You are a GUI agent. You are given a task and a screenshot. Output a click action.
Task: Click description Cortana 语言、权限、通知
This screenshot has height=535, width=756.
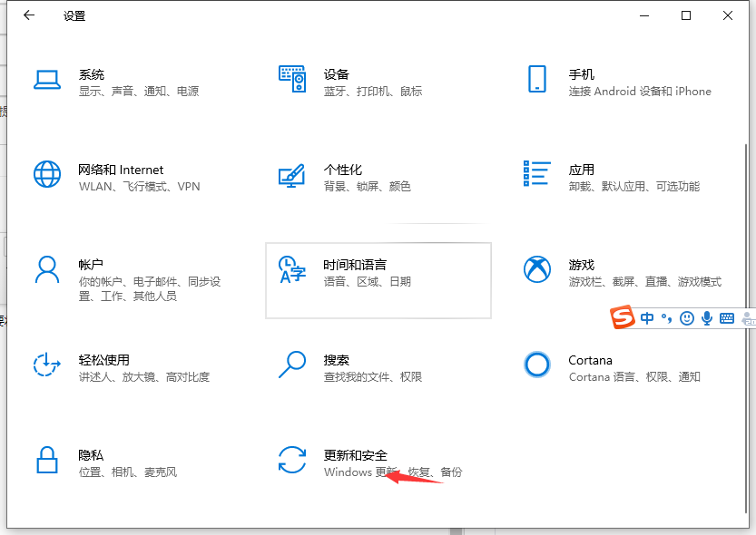[x=634, y=376]
